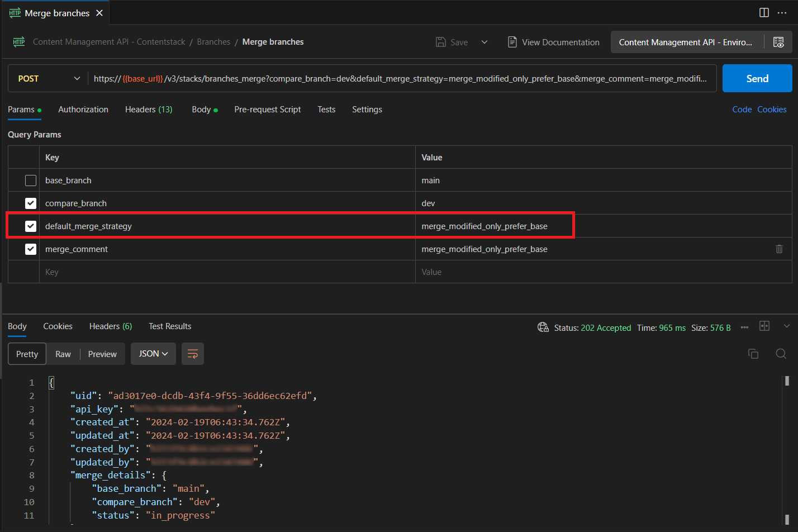Open the response Cookies tab

pos(58,326)
